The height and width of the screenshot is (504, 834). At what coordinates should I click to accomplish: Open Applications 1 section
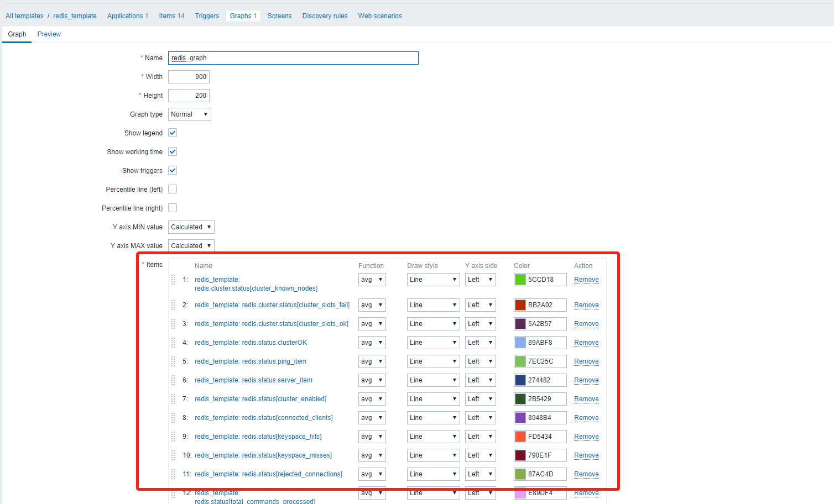pos(128,16)
